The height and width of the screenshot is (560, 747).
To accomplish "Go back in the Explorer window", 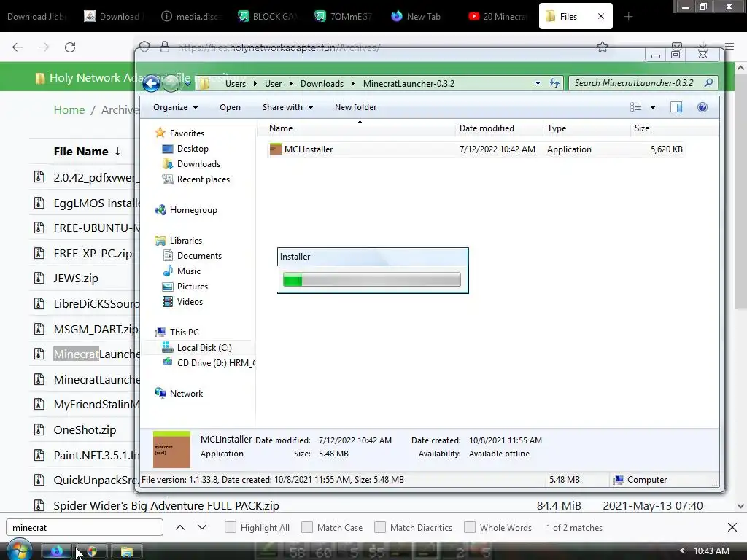I will point(152,83).
